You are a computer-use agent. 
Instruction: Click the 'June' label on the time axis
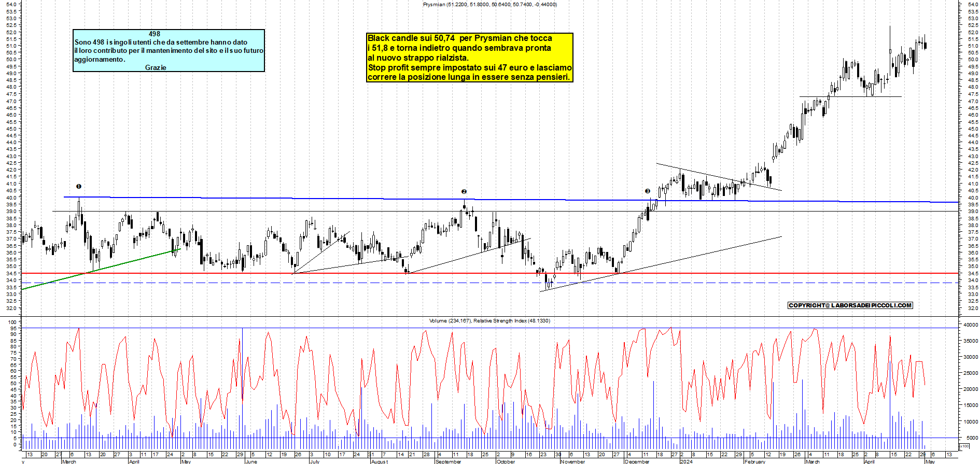point(251,461)
